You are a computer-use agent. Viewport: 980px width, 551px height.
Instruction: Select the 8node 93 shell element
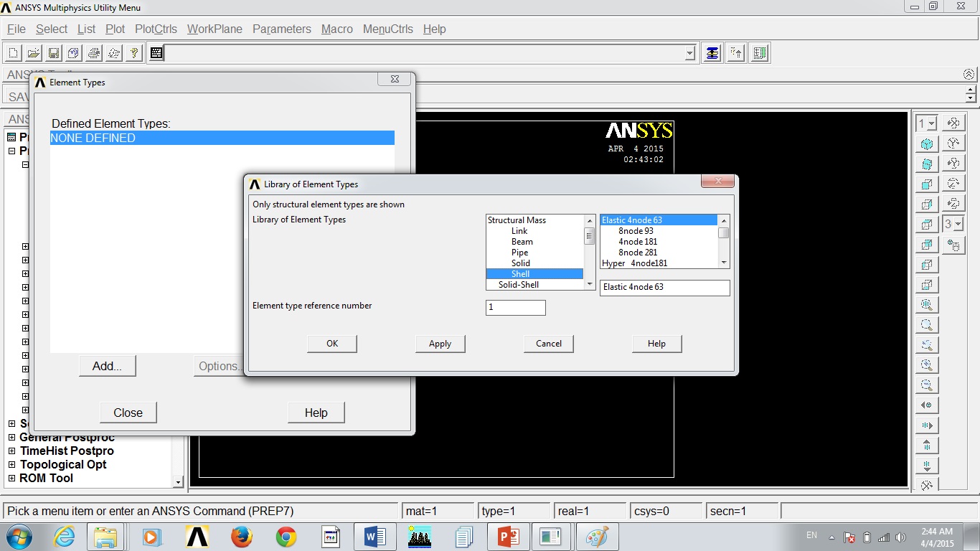click(x=659, y=231)
